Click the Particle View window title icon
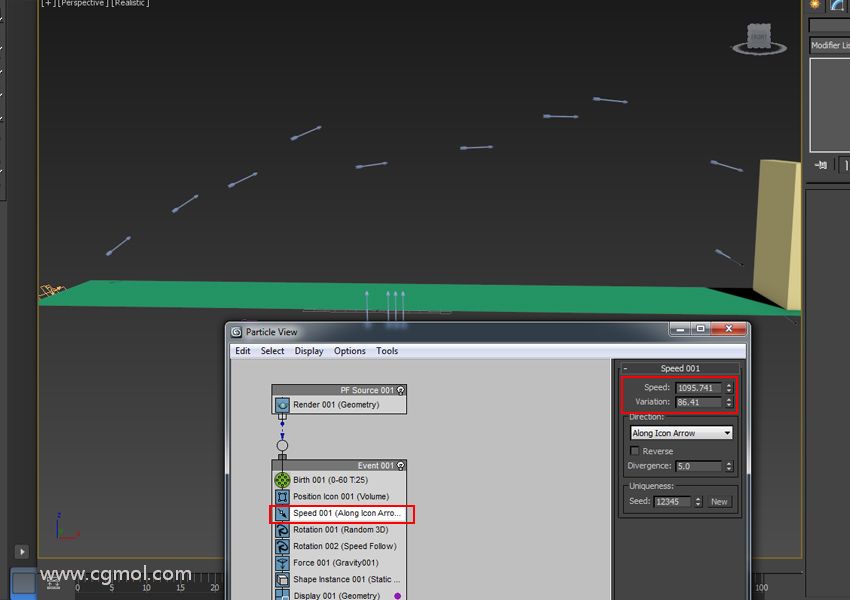 point(236,332)
